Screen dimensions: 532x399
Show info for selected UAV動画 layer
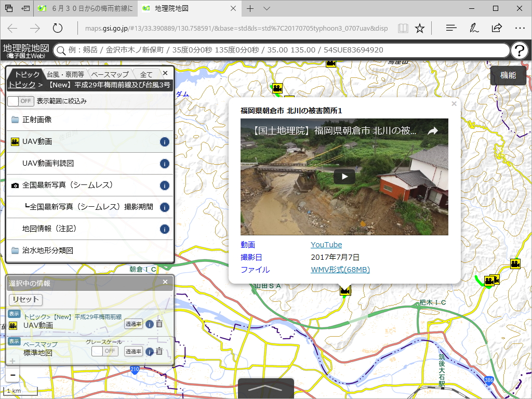click(x=150, y=324)
